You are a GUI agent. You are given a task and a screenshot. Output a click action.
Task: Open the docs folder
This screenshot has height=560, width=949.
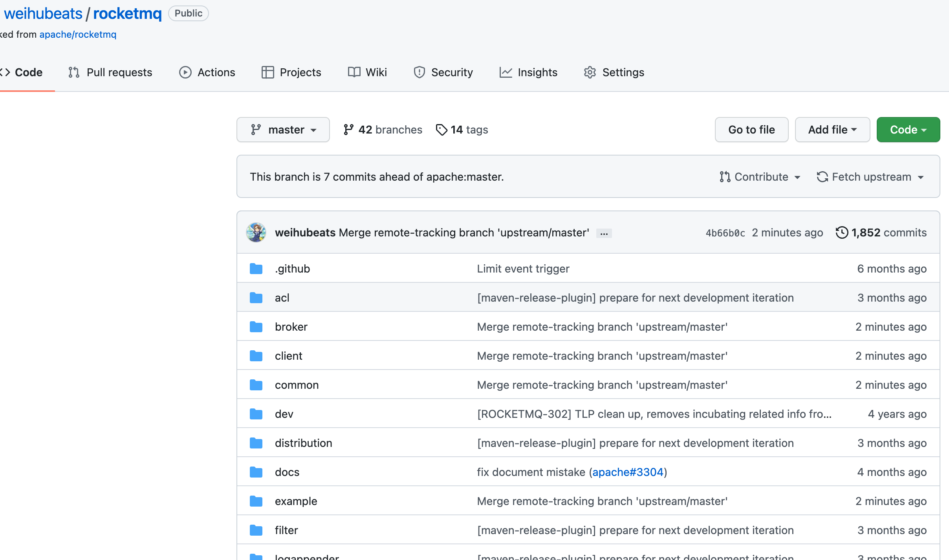(287, 472)
